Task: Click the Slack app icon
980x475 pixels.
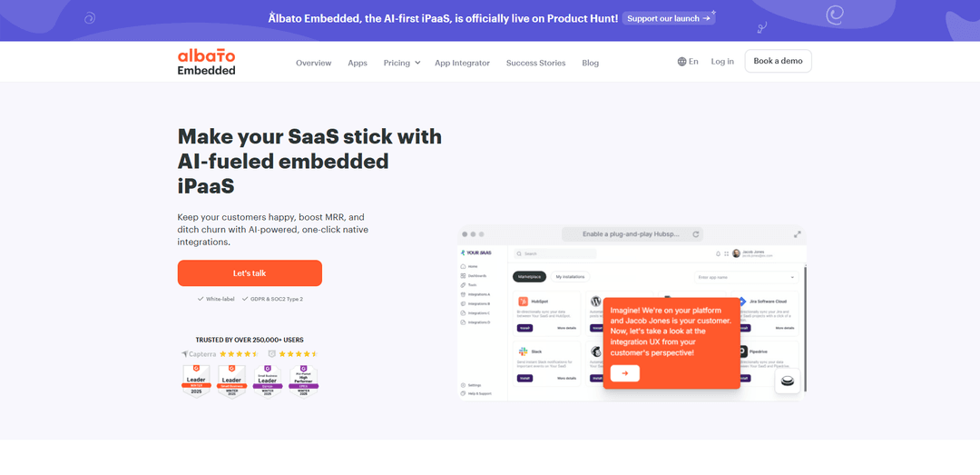Action: pyautogui.click(x=522, y=351)
